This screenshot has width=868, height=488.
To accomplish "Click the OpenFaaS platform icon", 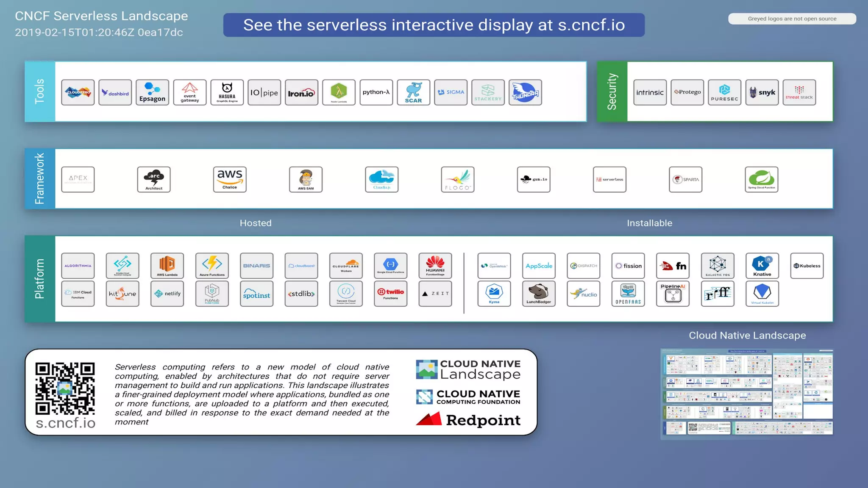I will (628, 294).
